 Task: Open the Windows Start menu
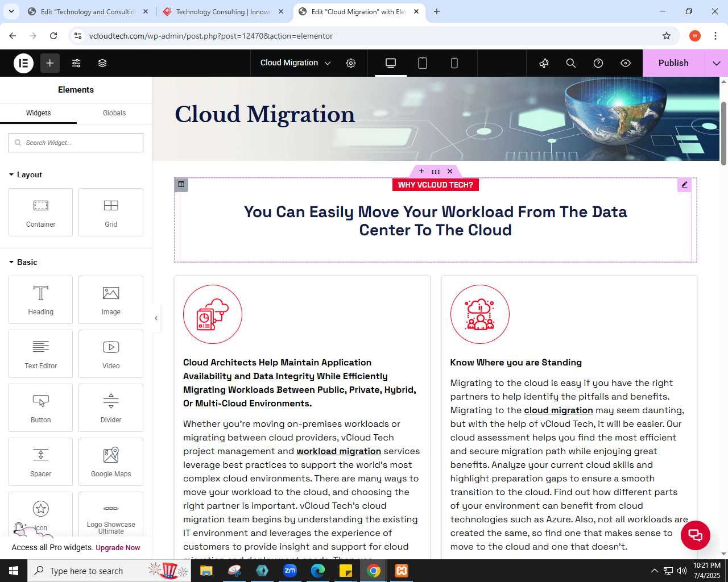14,571
